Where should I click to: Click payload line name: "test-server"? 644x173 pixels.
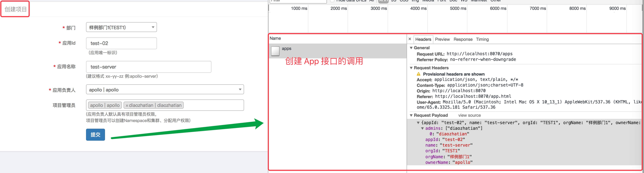tap(449, 145)
